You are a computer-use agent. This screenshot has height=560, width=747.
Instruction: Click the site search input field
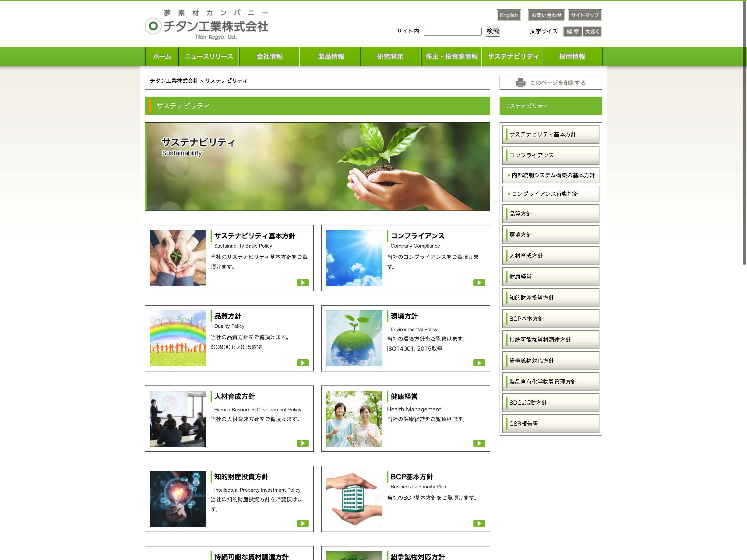click(x=452, y=31)
